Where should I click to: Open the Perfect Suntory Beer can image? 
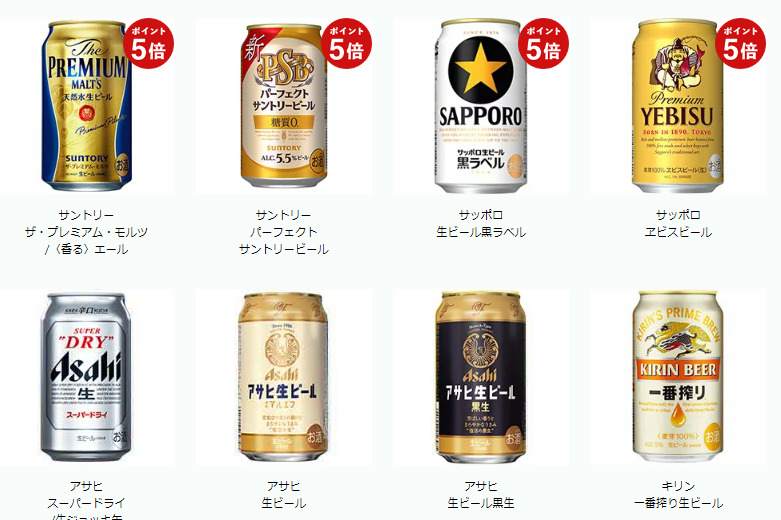[283, 106]
